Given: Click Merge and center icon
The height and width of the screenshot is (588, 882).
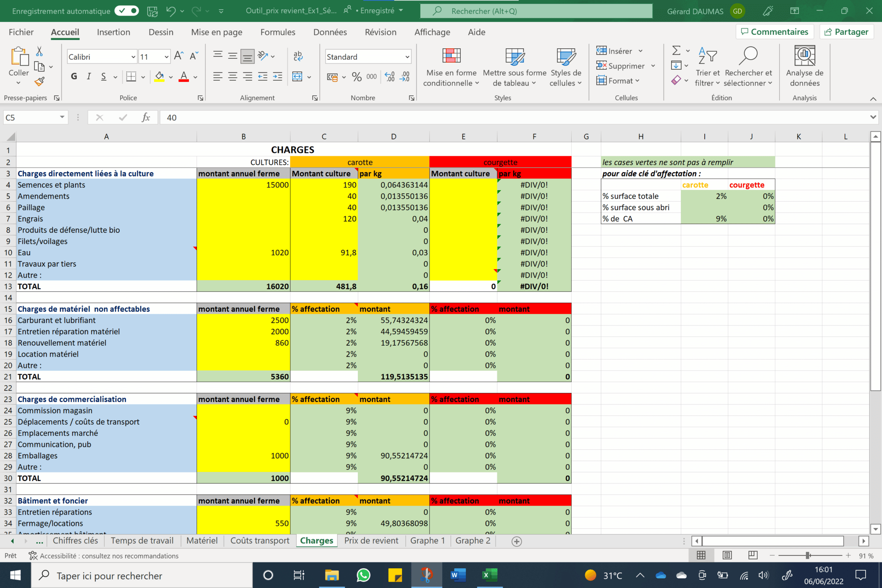Looking at the screenshot, I should tap(297, 76).
